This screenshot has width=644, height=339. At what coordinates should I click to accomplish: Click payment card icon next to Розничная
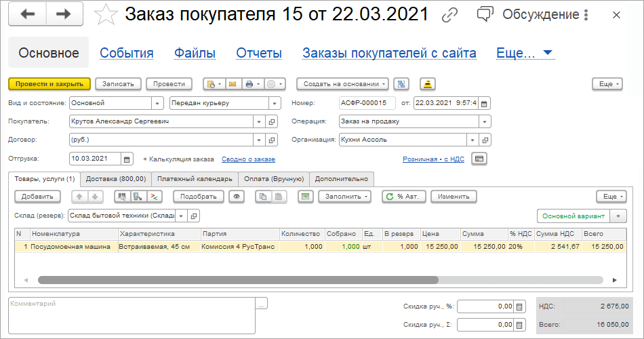pyautogui.click(x=479, y=159)
